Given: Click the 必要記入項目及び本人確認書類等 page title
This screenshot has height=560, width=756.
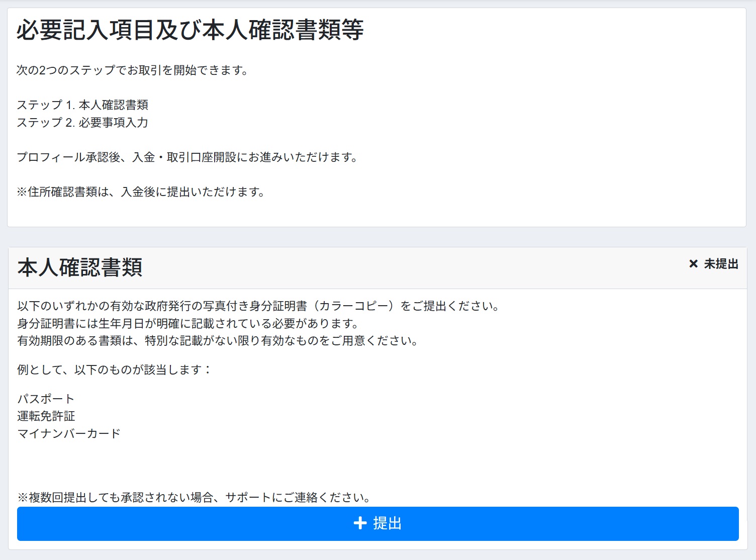Looking at the screenshot, I should pyautogui.click(x=190, y=30).
